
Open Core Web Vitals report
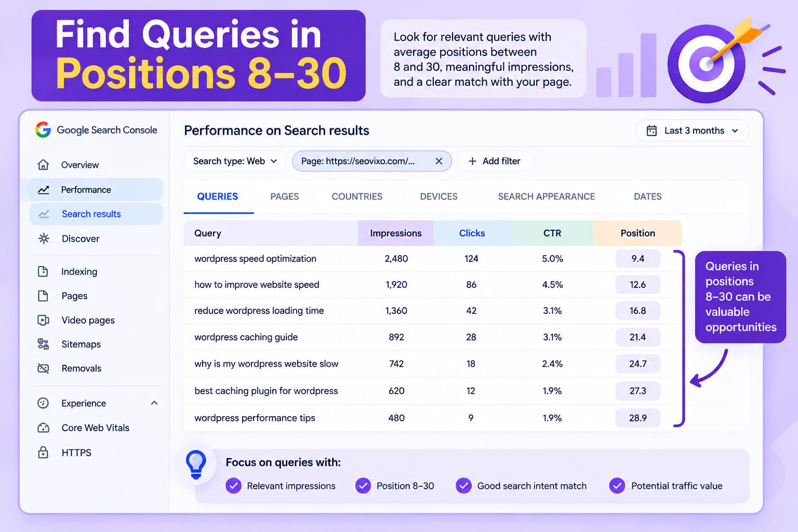pyautogui.click(x=96, y=428)
